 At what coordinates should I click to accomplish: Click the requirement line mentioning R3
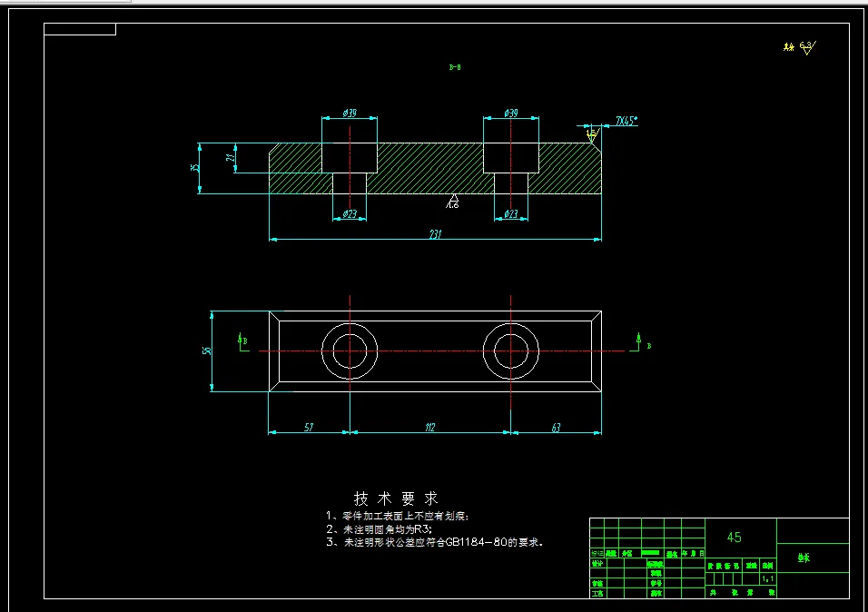click(379, 529)
